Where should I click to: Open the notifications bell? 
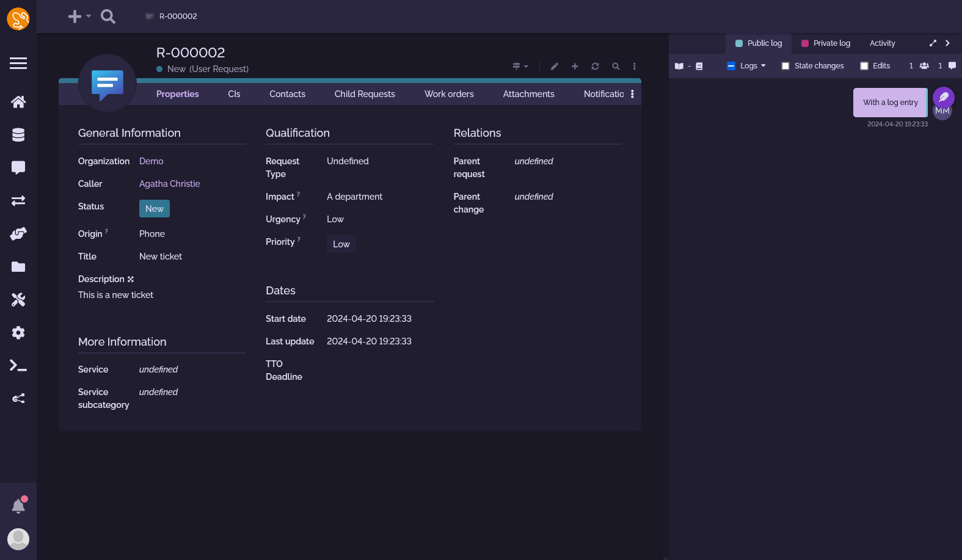click(18, 506)
